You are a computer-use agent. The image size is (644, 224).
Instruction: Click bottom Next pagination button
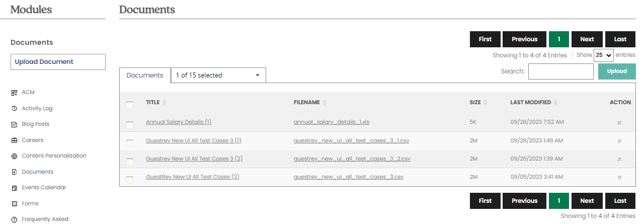coord(587,201)
